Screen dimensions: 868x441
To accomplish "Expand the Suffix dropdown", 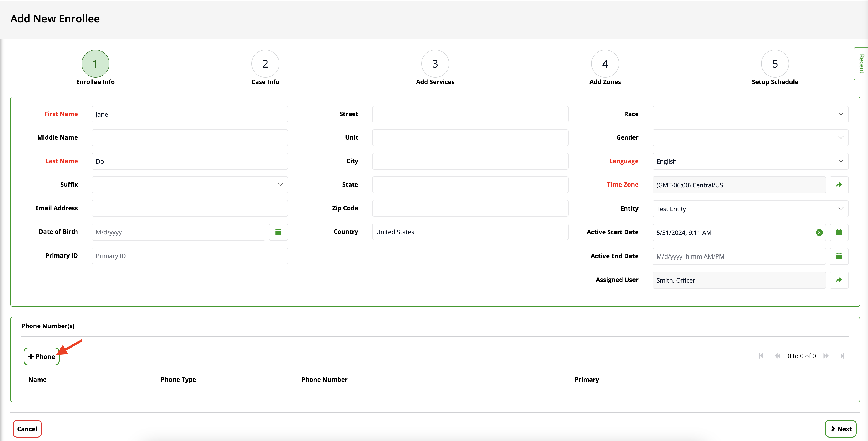I will click(x=190, y=185).
